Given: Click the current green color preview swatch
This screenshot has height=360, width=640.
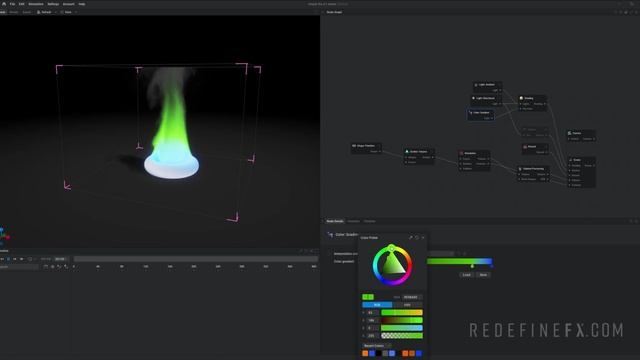Looking at the screenshot, I should tap(368, 297).
